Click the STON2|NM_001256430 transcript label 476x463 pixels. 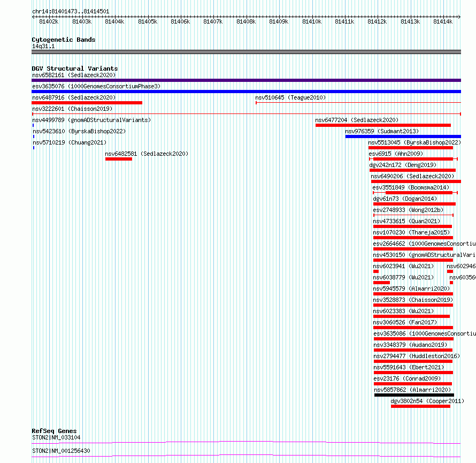tap(61, 451)
